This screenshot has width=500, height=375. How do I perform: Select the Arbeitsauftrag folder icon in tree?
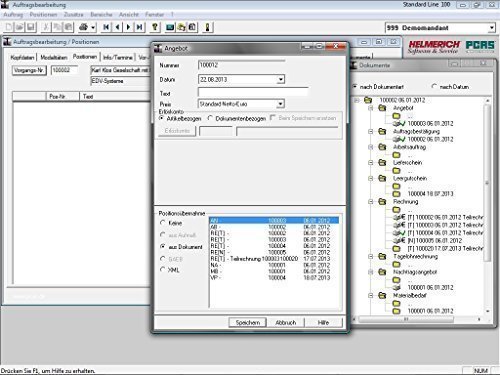point(382,147)
